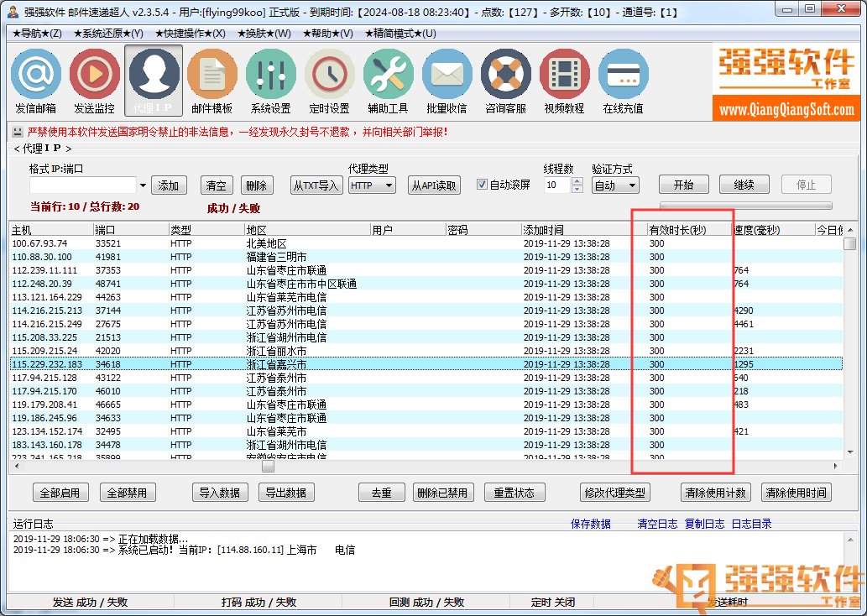Click the IP:端口 format input field
Image resolution: width=867 pixels, height=616 pixels.
(x=83, y=185)
